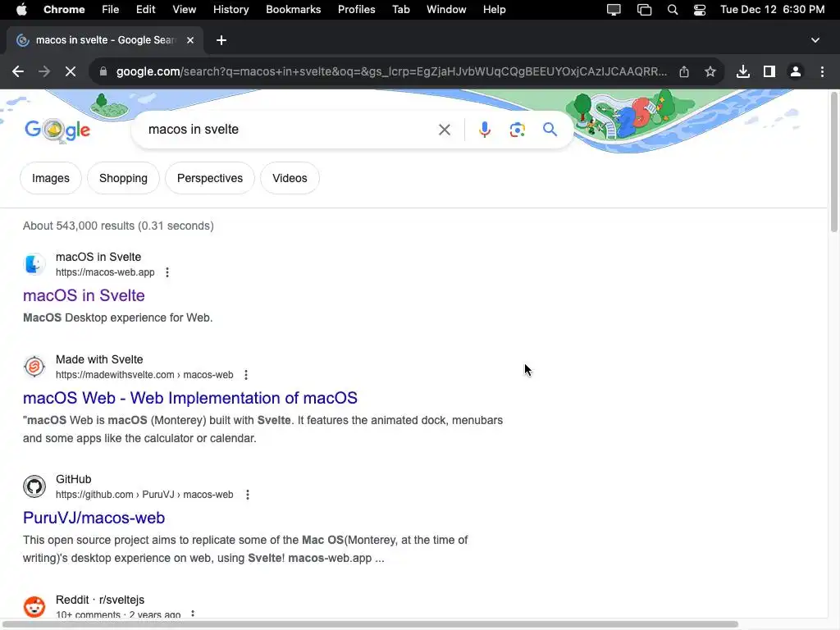Open display icon in menu bar

point(614,10)
